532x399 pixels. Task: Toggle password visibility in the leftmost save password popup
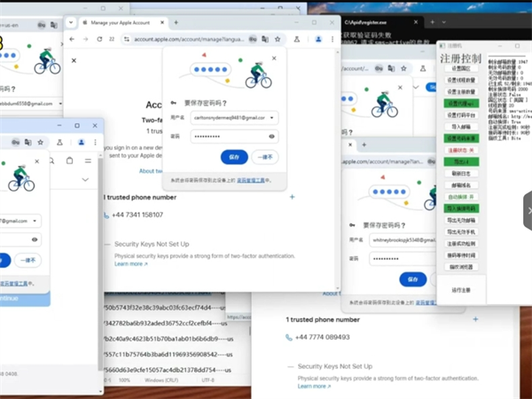pyautogui.click(x=35, y=239)
